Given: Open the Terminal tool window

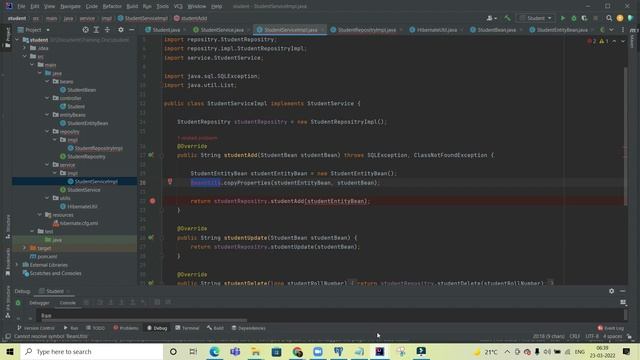Looking at the screenshot, I should click(x=187, y=328).
